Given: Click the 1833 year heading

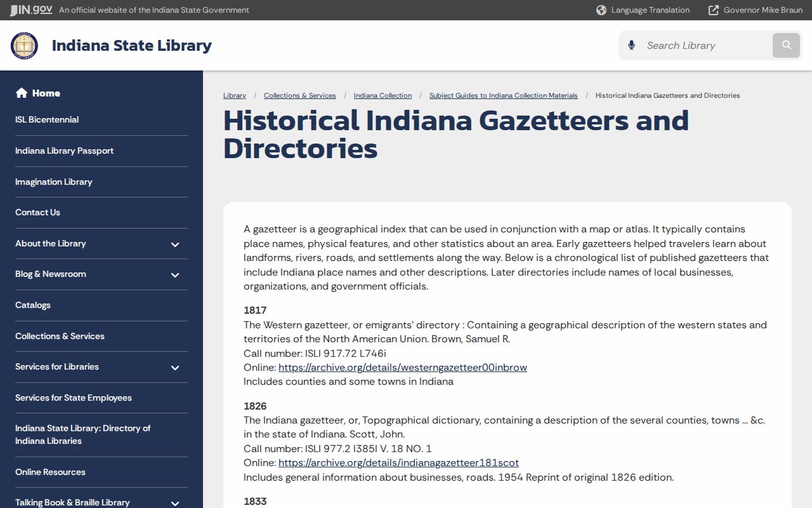Looking at the screenshot, I should click(255, 501).
